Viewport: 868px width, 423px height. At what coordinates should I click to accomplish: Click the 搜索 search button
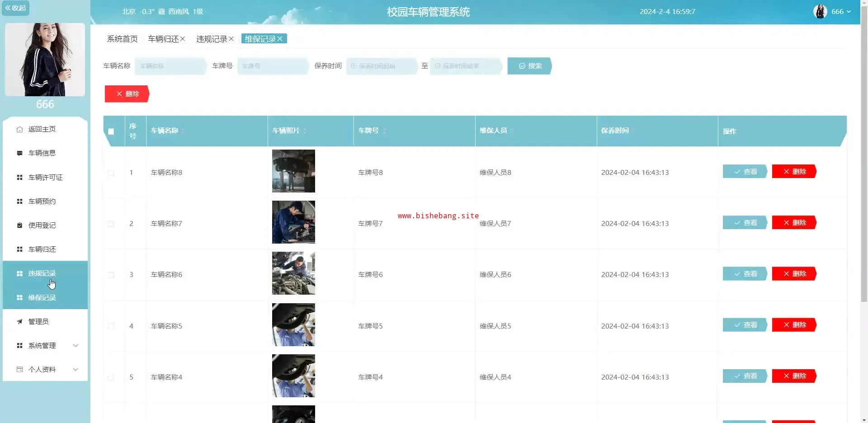pos(529,66)
